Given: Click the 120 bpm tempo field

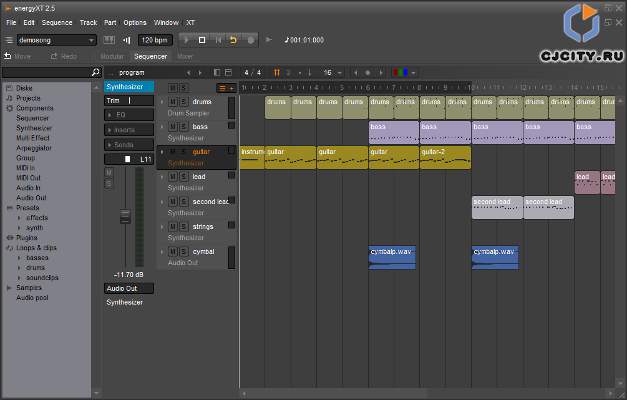Looking at the screenshot, I should click(155, 40).
